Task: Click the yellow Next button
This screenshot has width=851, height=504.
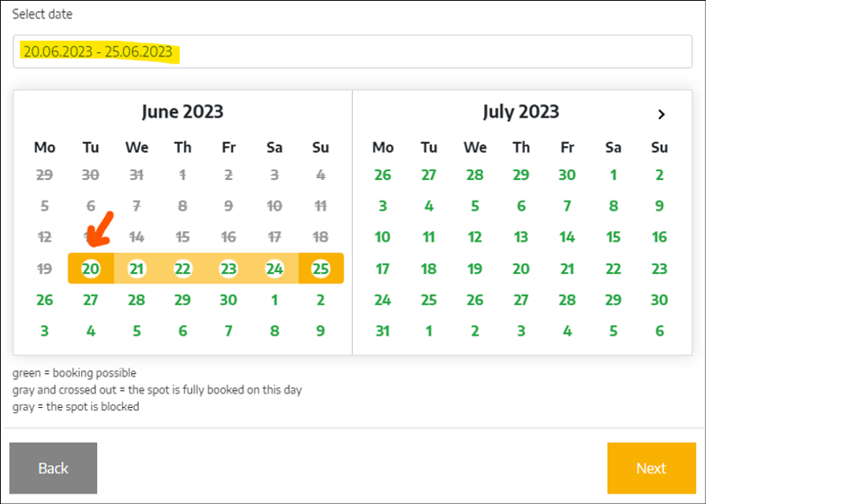Action: coord(651,468)
